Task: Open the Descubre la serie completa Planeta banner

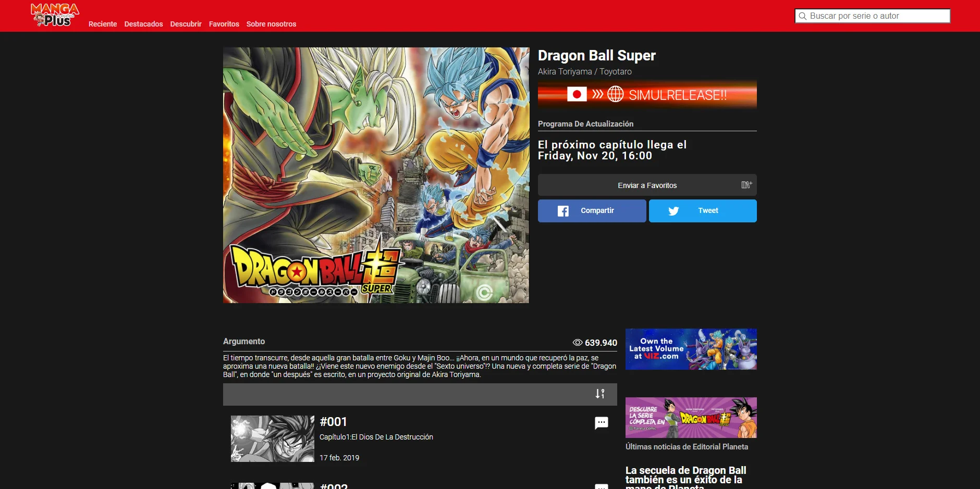Action: [x=691, y=418]
